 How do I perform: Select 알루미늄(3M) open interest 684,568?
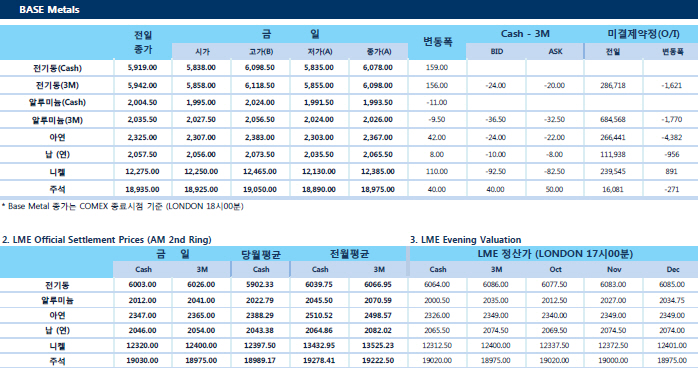[x=613, y=120]
